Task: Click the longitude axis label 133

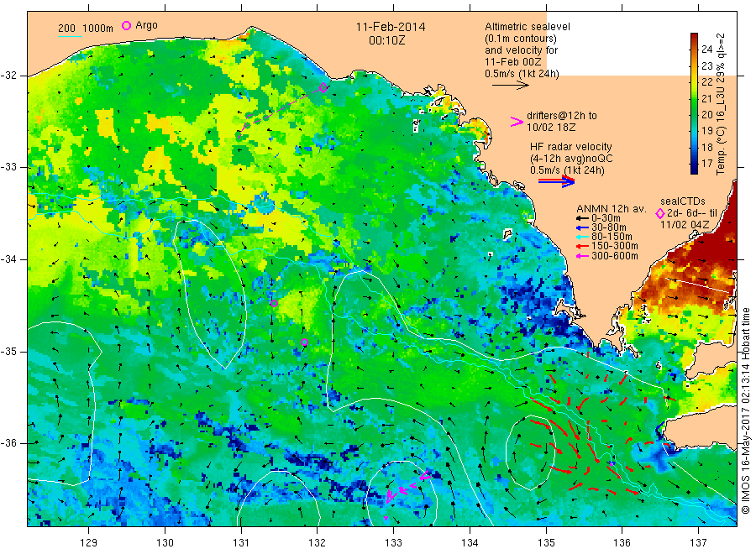Action: tap(393, 542)
